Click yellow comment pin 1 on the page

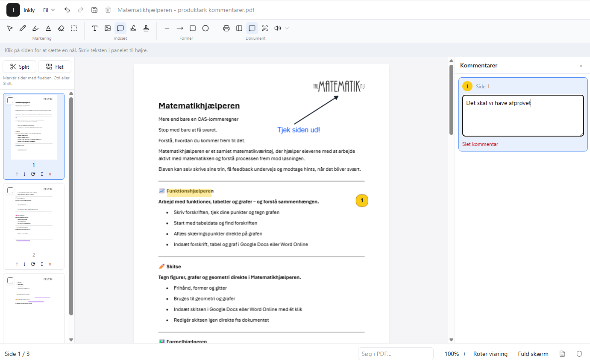pos(362,201)
